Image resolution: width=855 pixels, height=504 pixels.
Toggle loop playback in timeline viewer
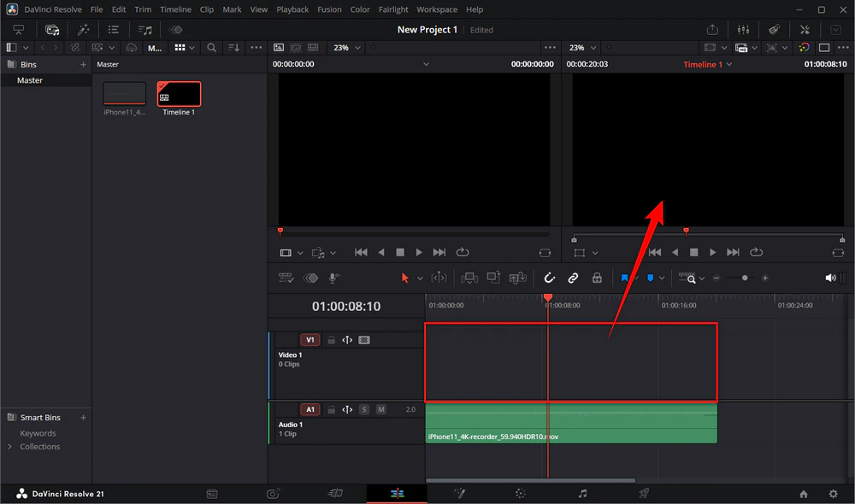[x=757, y=252]
